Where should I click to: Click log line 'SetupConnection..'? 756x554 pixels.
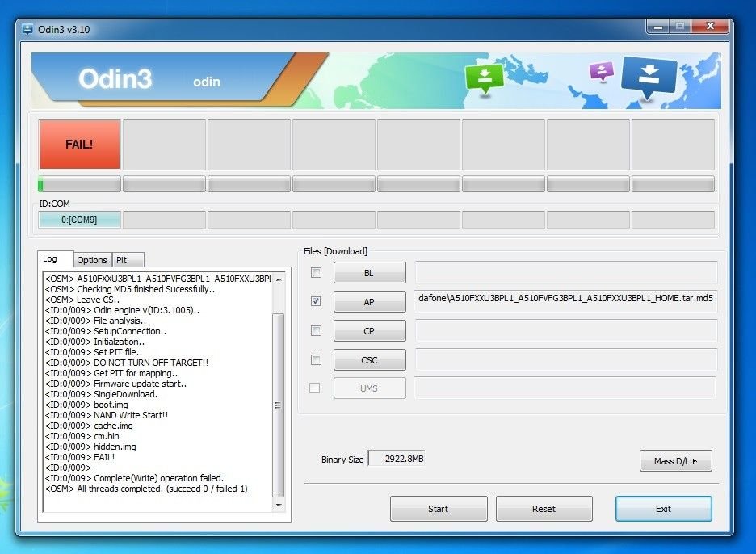coord(106,331)
